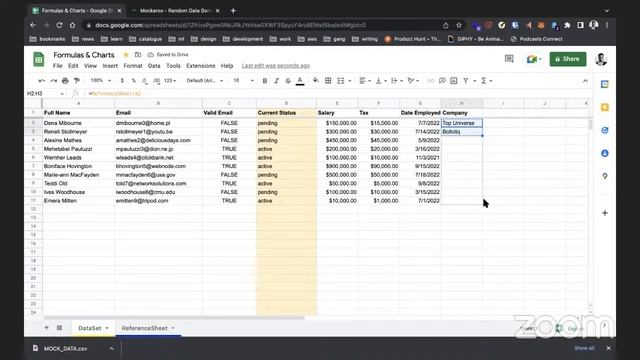Open the number format 123 dropdown
640x360 pixels.
(170, 81)
